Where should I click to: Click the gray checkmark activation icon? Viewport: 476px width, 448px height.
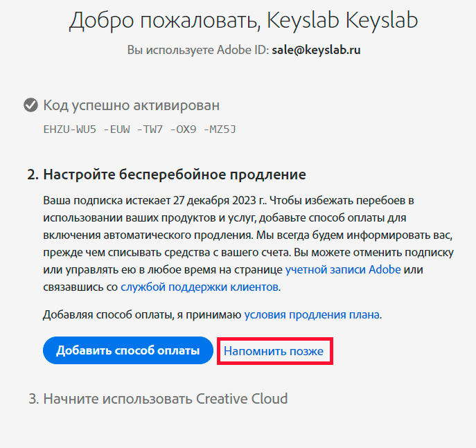(30, 105)
